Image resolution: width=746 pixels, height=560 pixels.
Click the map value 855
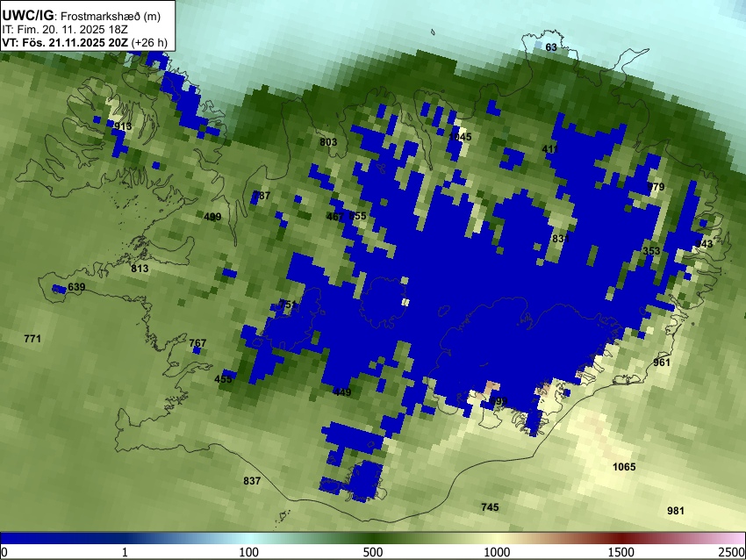(x=358, y=216)
